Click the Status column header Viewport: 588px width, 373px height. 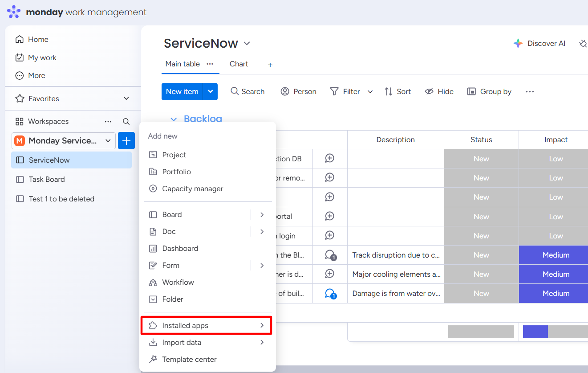tap(481, 139)
